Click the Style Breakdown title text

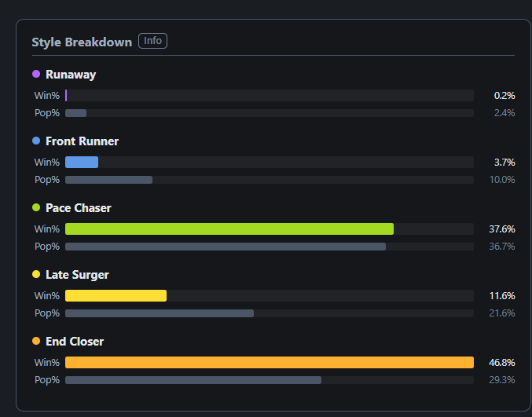[x=82, y=42]
